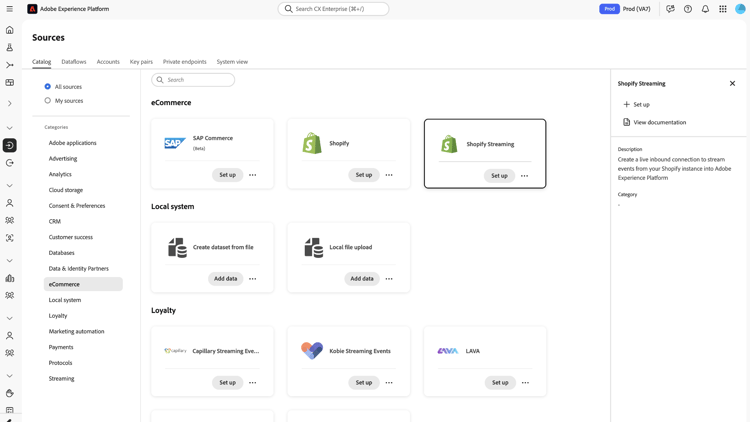
Task: Click the SAP Commerce logo
Action: (175, 143)
